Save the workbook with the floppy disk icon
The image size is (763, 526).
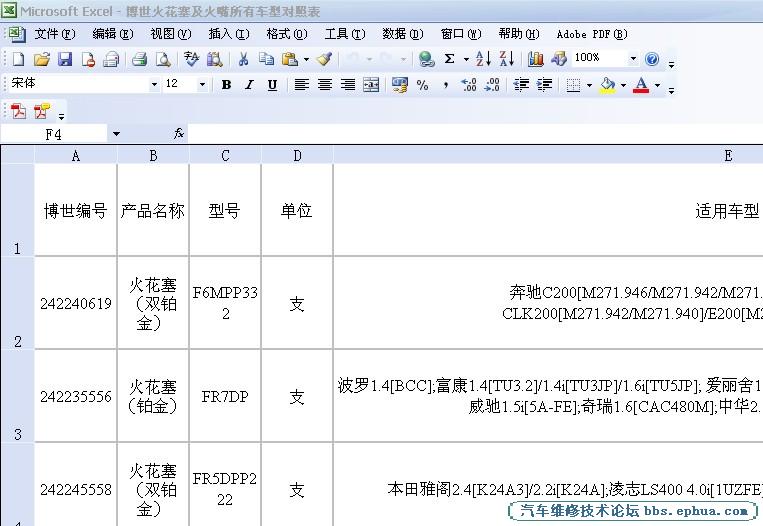(65, 59)
